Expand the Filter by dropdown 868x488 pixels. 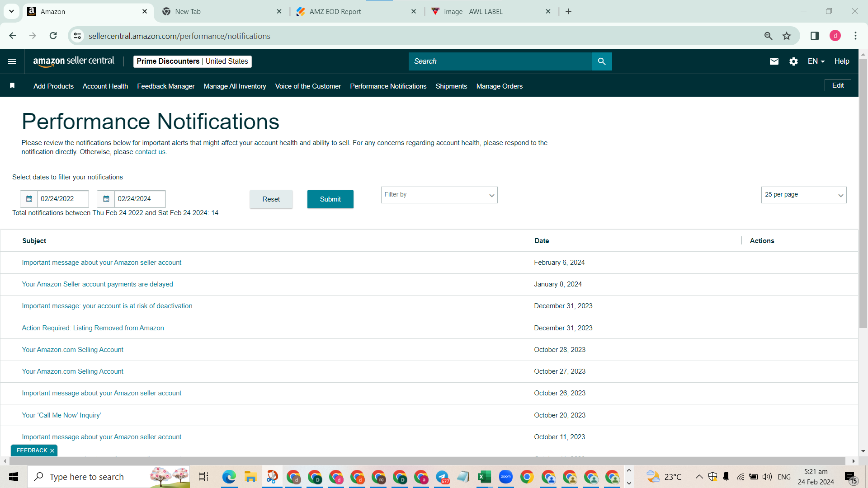[x=439, y=195]
